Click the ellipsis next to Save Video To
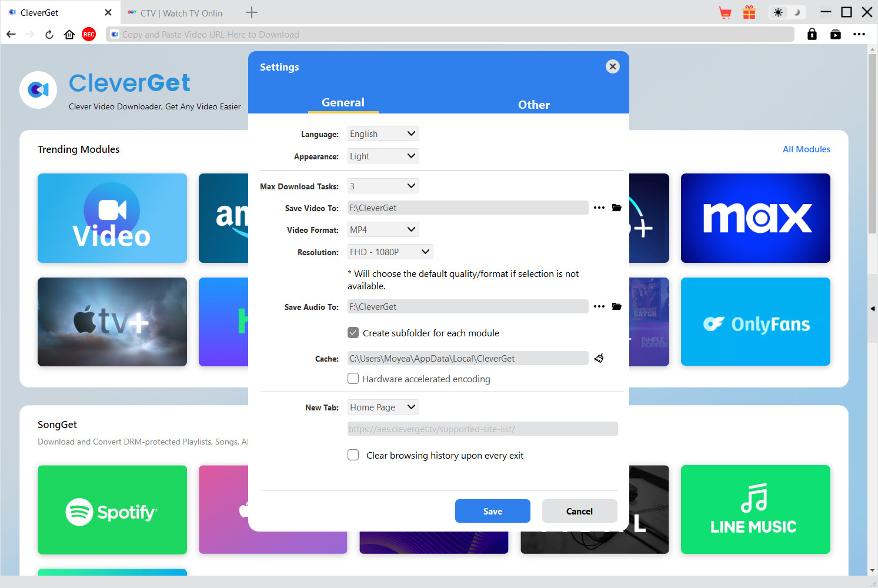The height and width of the screenshot is (588, 878). click(599, 208)
